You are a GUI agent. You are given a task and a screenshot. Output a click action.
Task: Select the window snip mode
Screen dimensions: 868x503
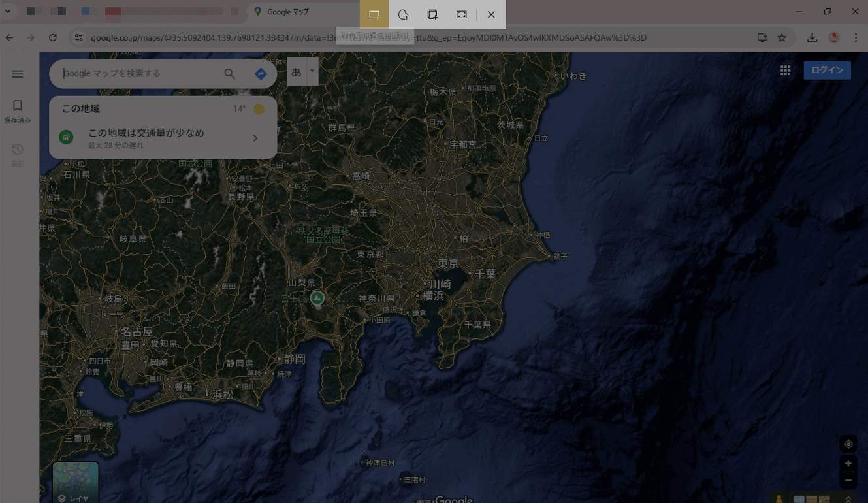[x=432, y=14]
